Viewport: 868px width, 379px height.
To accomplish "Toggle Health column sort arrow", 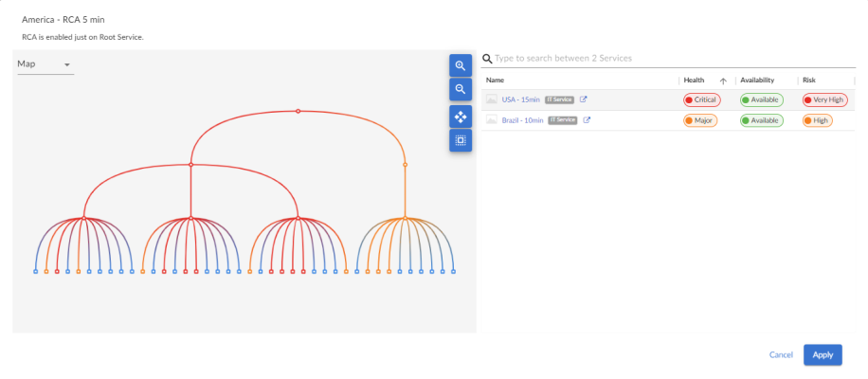I will click(723, 81).
